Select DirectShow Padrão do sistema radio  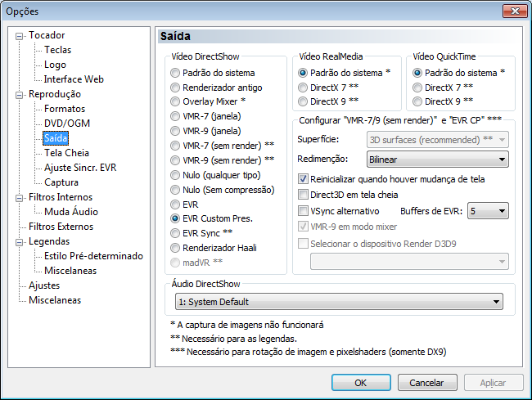point(175,73)
